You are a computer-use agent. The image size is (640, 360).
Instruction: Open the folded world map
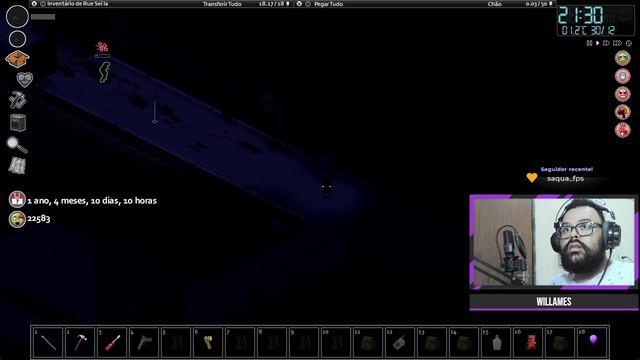(17, 166)
